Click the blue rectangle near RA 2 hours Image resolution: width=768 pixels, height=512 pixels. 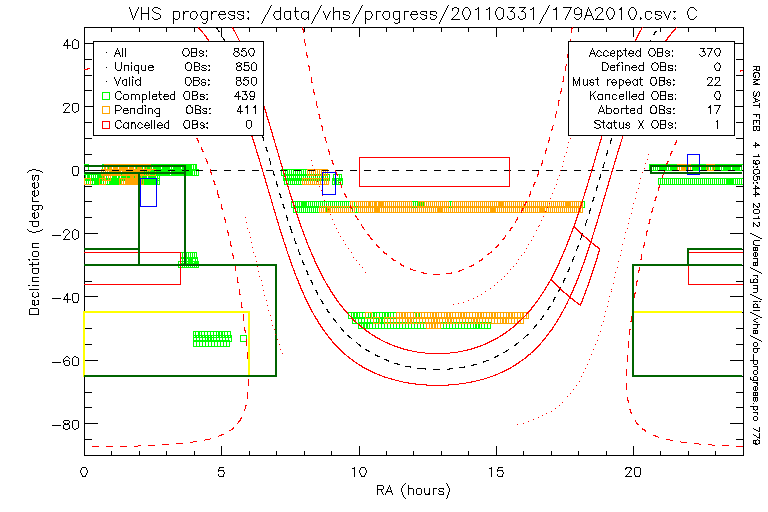148,191
